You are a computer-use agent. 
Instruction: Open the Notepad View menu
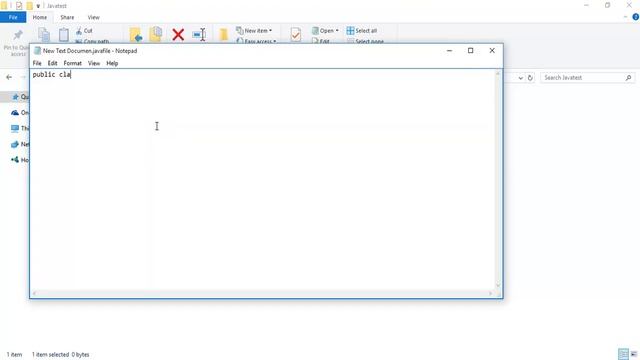tap(94, 63)
